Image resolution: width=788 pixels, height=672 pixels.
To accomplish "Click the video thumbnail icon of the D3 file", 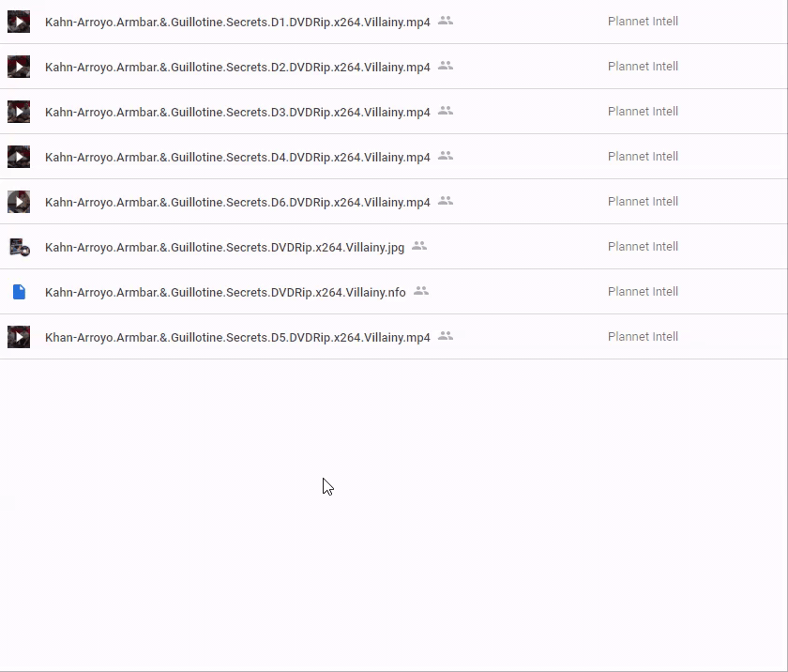I will click(19, 112).
